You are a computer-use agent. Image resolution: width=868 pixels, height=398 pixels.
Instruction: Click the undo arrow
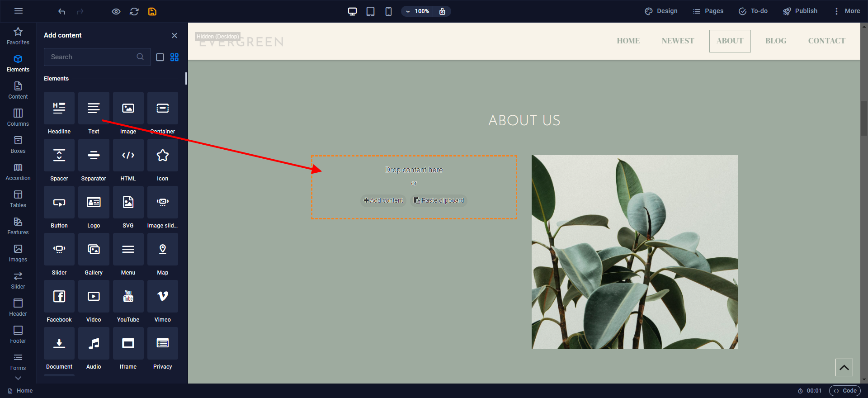pos(62,11)
